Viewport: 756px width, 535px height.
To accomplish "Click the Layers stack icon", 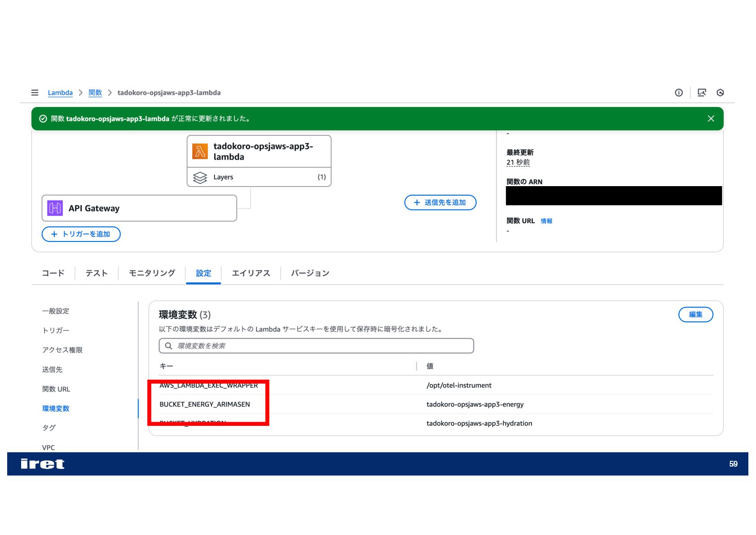I will point(200,178).
